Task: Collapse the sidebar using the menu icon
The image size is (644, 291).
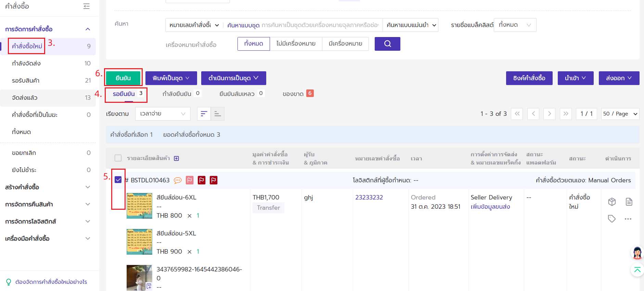Action: click(87, 6)
